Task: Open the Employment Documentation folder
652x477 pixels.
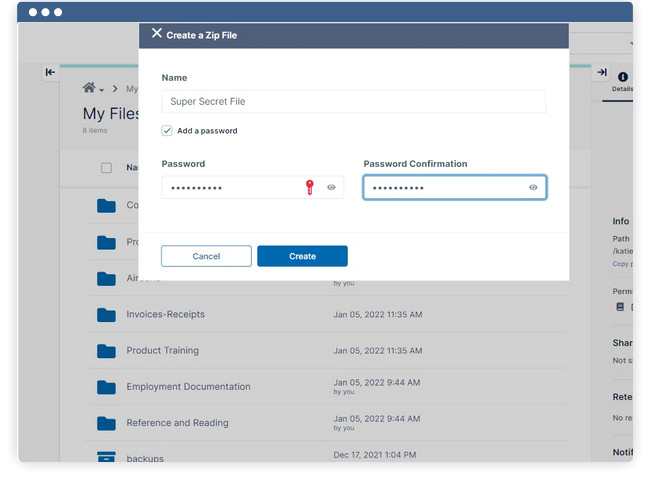Action: coord(188,387)
